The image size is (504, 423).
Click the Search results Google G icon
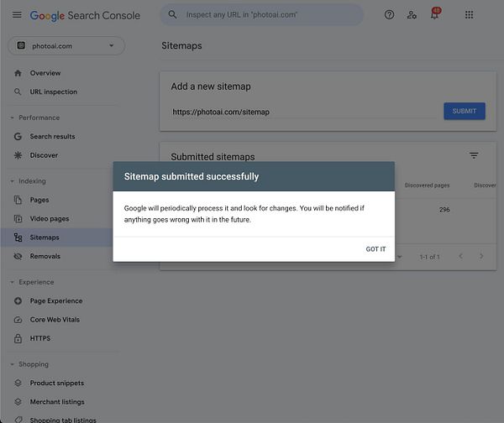[x=18, y=137]
